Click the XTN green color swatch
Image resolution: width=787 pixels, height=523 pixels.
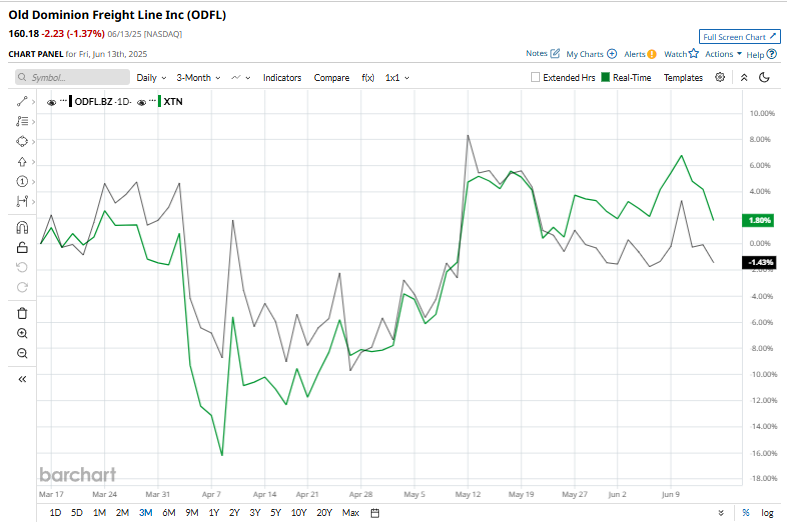tap(160, 101)
